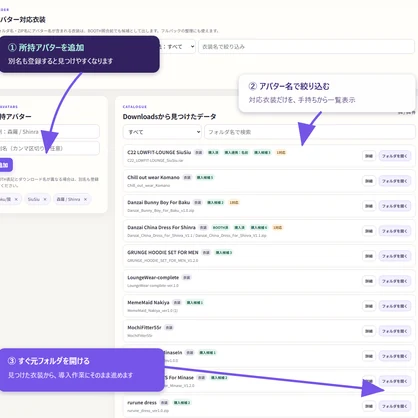Show 詳細 for C22 LOWFIT-LOUNGE SiuSiu

tap(369, 156)
